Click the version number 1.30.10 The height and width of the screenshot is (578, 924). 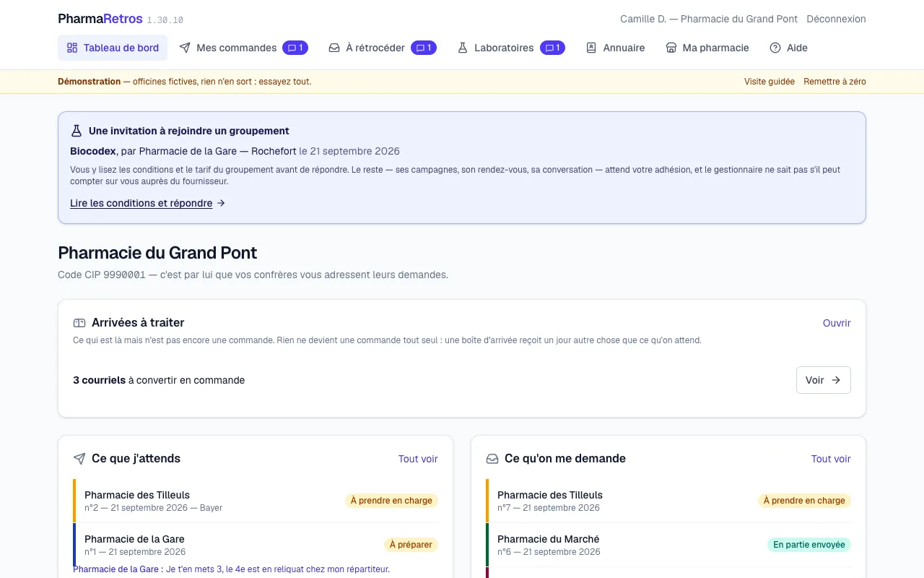pos(165,20)
